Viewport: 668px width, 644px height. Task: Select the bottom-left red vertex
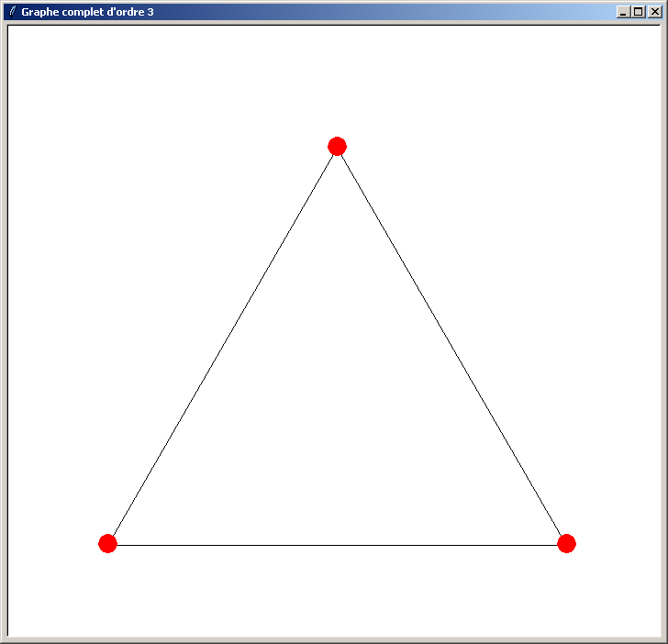click(107, 543)
